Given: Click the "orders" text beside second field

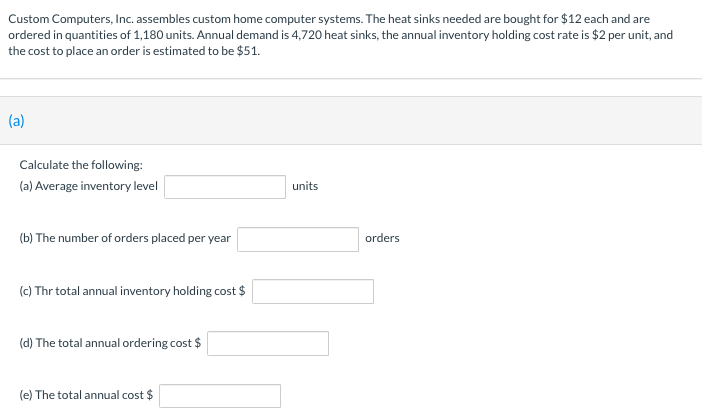Looking at the screenshot, I should 382,239.
